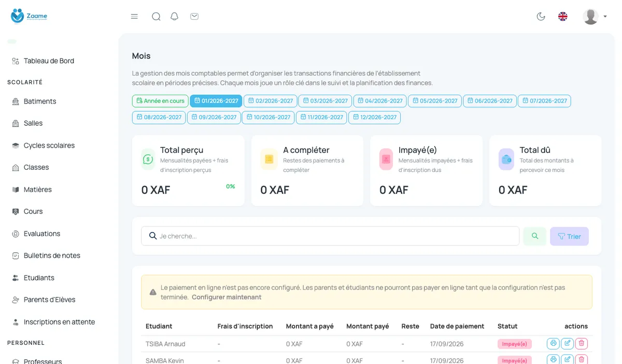The height and width of the screenshot is (364, 622).
Task: Click the Montant payé column header
Action: 367,326
